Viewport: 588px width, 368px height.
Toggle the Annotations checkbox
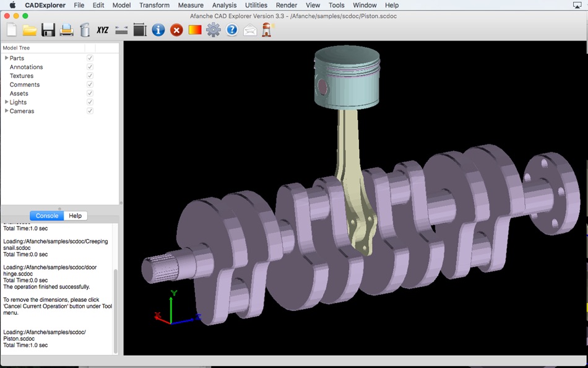tap(90, 66)
